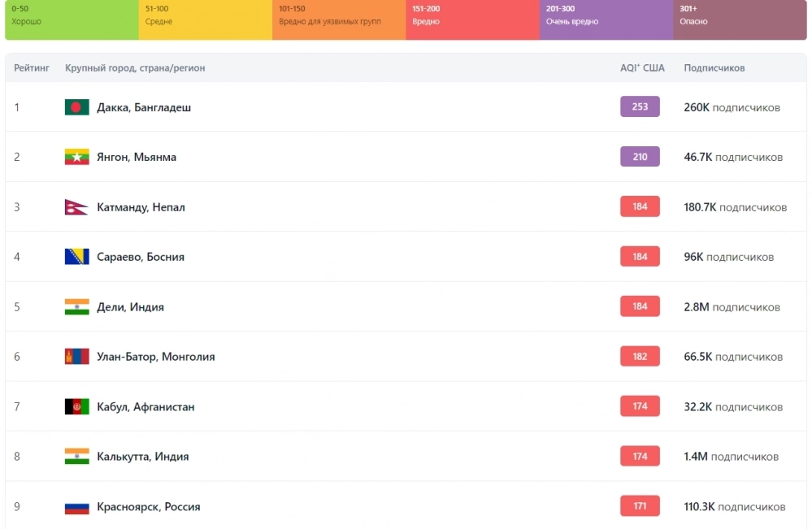Viewport: 812px width, 529px height.
Task: Click the India flag beside Дели
Action: pyautogui.click(x=76, y=307)
